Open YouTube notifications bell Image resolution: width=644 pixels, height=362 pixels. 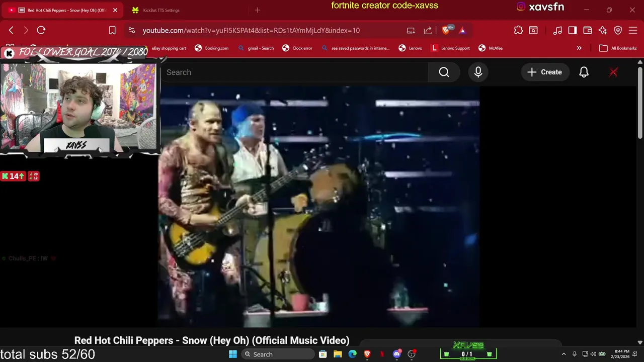(x=584, y=72)
